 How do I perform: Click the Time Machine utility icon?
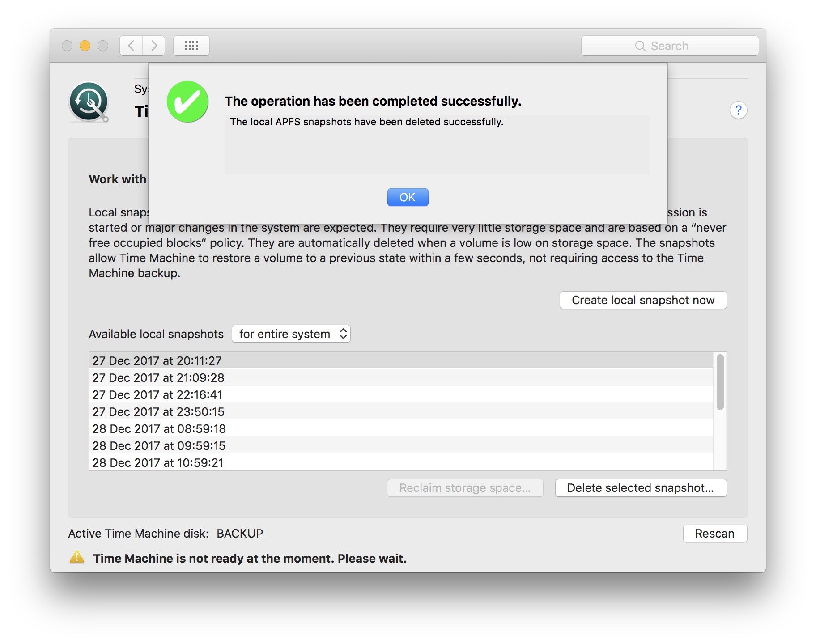[x=89, y=102]
